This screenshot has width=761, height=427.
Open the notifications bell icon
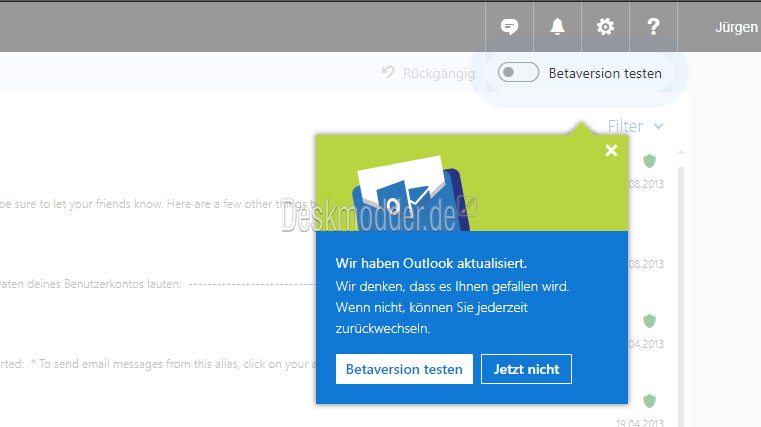(x=557, y=27)
